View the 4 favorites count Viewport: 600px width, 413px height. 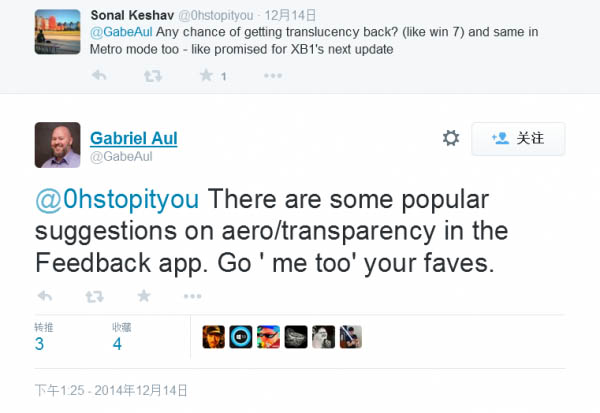(117, 344)
